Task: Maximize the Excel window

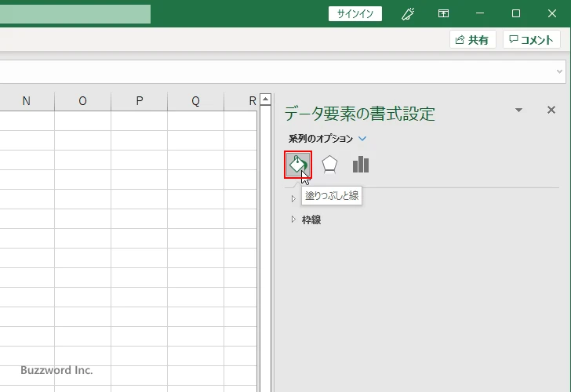Action: pos(515,13)
